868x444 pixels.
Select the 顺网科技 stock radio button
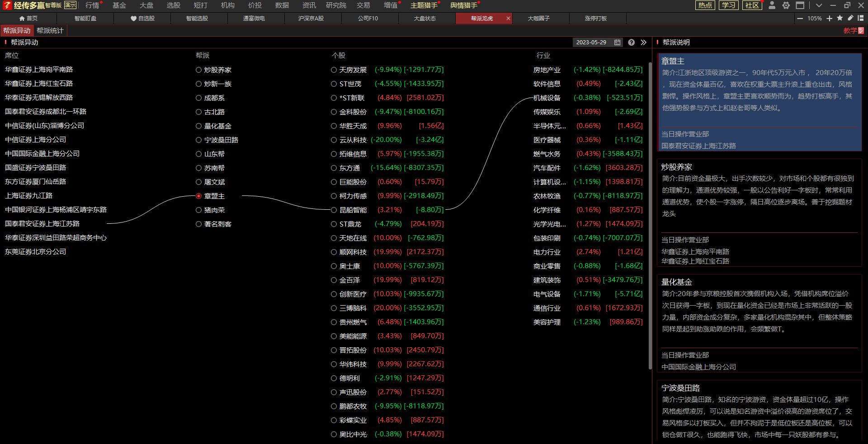point(334,252)
